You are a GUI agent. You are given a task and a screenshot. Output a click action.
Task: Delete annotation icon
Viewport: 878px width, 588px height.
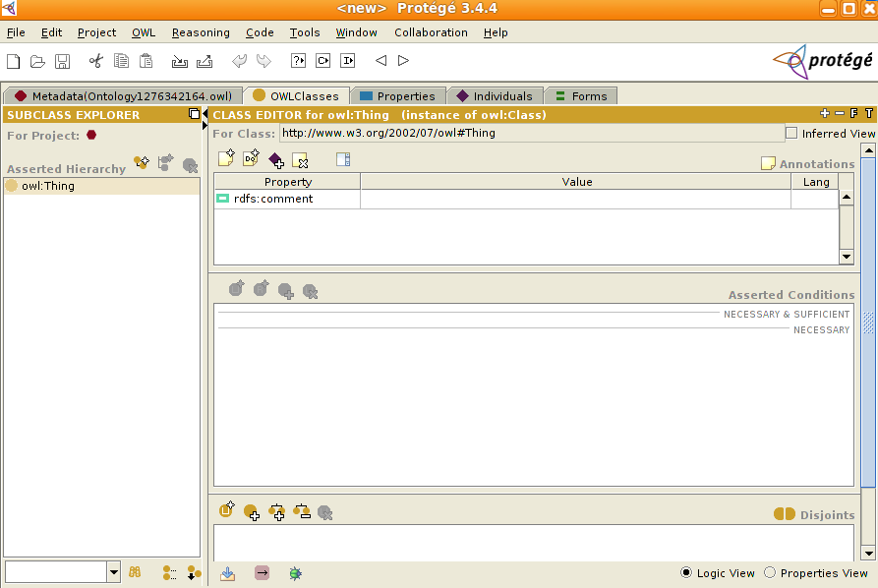pyautogui.click(x=301, y=160)
